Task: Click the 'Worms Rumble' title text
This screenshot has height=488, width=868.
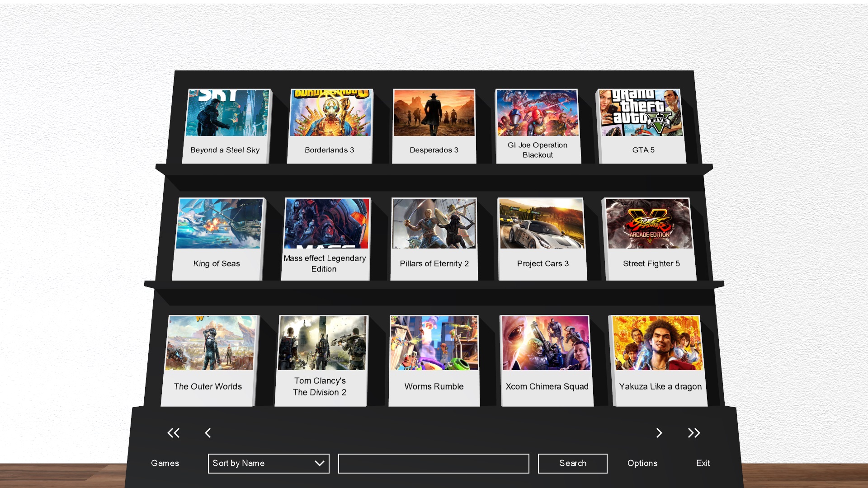Action: click(x=434, y=387)
